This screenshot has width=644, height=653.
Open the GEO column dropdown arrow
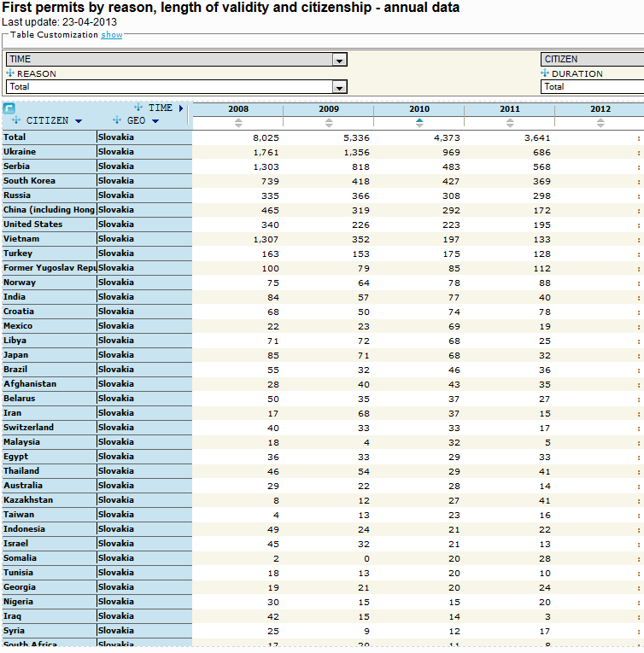pyautogui.click(x=155, y=121)
